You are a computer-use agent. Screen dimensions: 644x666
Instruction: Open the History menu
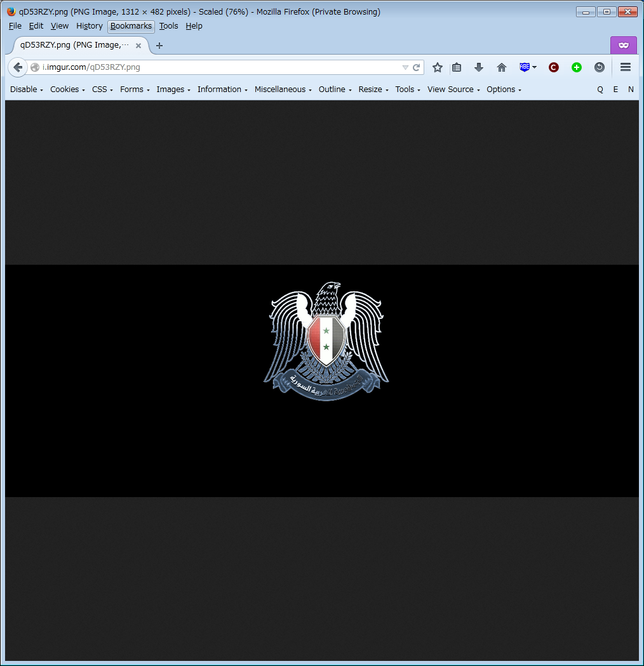89,26
